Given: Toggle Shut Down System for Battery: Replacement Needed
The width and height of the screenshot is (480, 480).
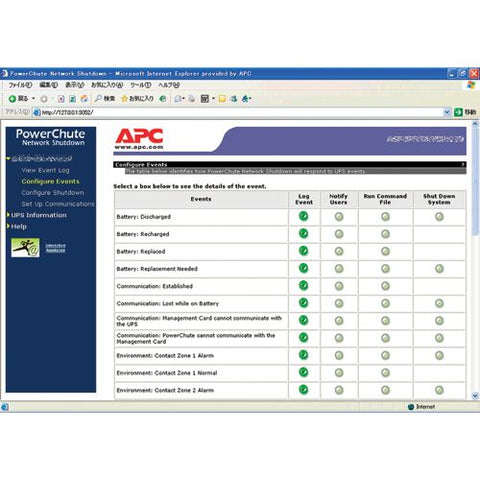Looking at the screenshot, I should [x=439, y=269].
